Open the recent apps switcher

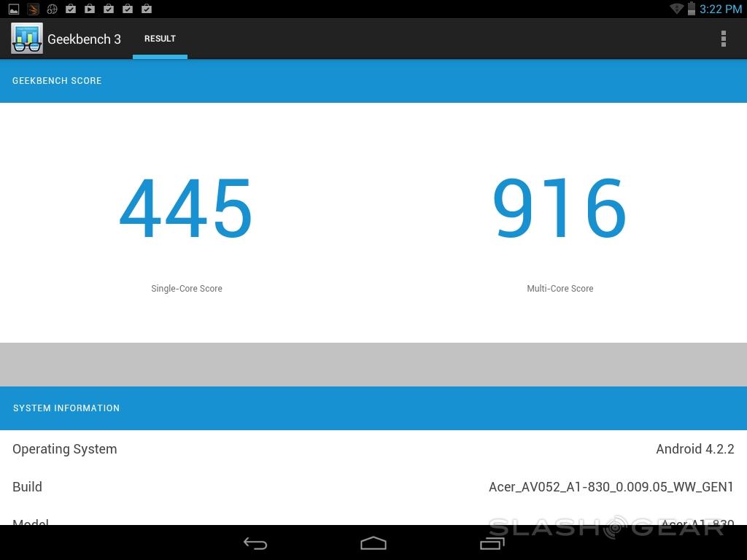pos(492,543)
